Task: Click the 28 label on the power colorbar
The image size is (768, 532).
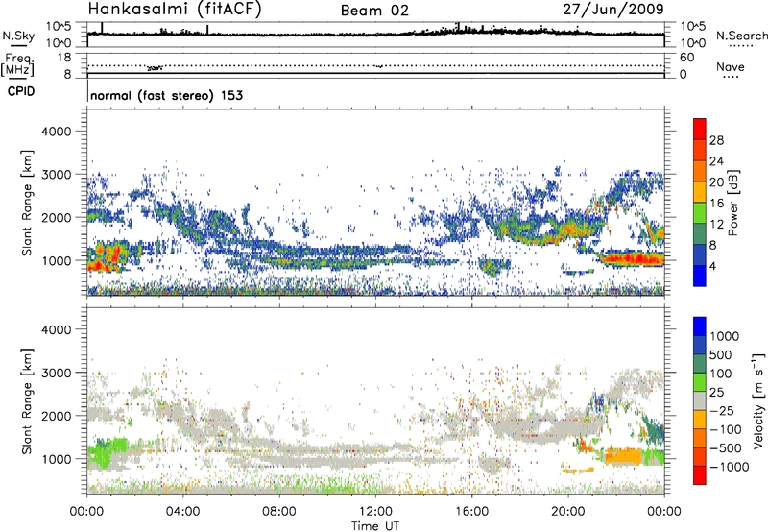Action: (716, 140)
